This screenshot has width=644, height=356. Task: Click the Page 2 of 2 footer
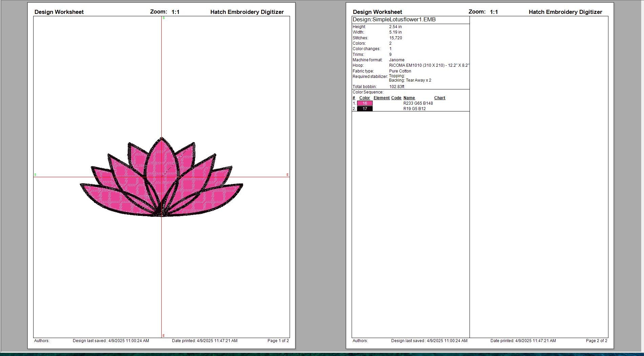click(597, 341)
